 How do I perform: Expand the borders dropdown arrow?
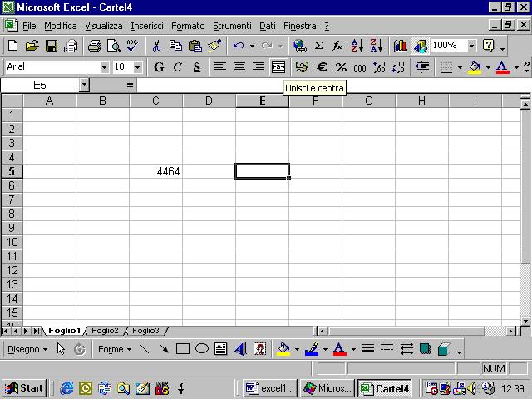point(460,67)
